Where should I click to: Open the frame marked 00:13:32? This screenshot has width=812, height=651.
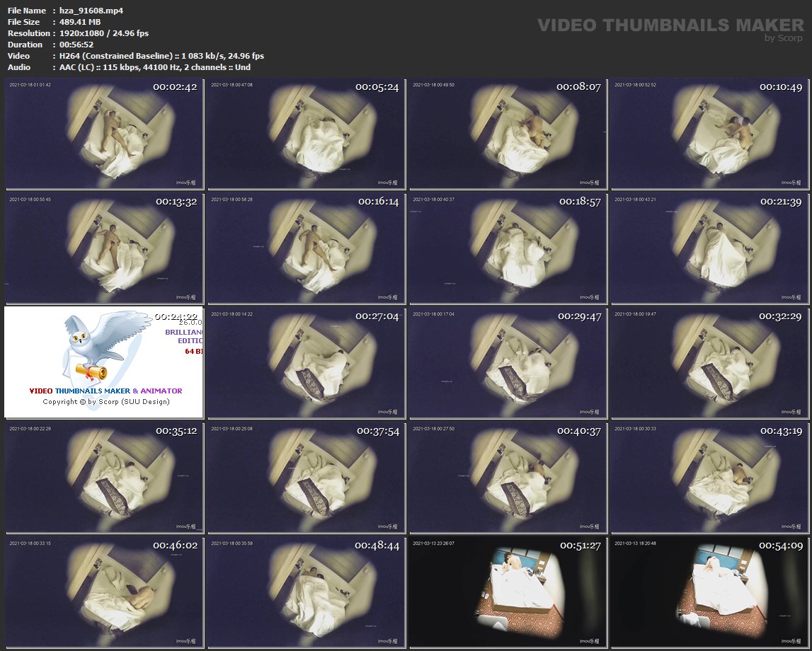(x=104, y=248)
